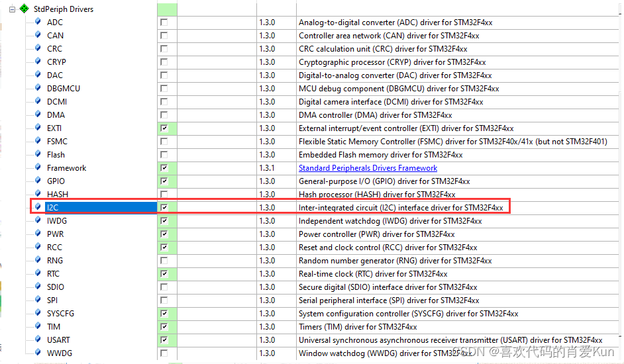This screenshot has width=624, height=364.
Task: Select the IWDG tree item label
Action: click(57, 221)
